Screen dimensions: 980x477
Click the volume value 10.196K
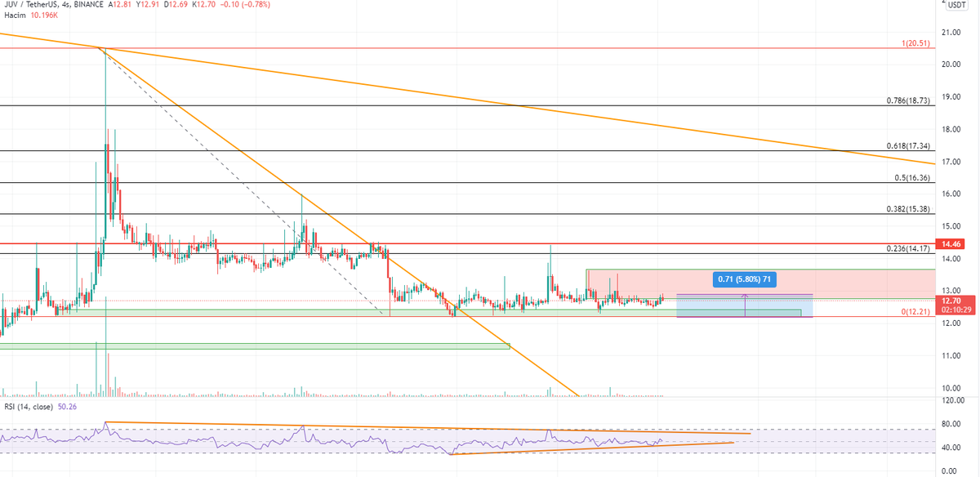tap(45, 16)
